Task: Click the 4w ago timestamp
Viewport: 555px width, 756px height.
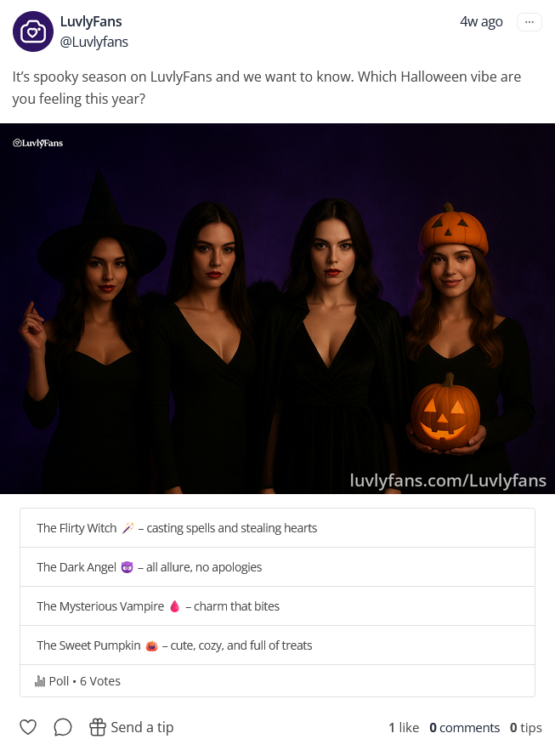Action: point(481,22)
